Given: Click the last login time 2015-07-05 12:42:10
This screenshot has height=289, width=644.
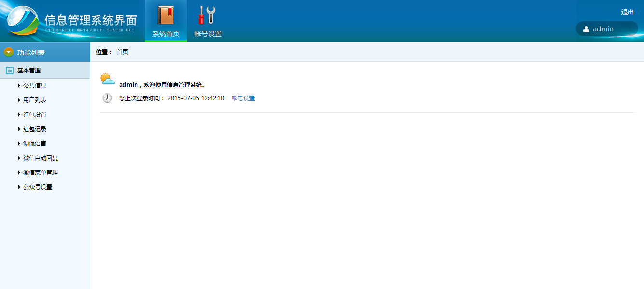Looking at the screenshot, I should (196, 98).
